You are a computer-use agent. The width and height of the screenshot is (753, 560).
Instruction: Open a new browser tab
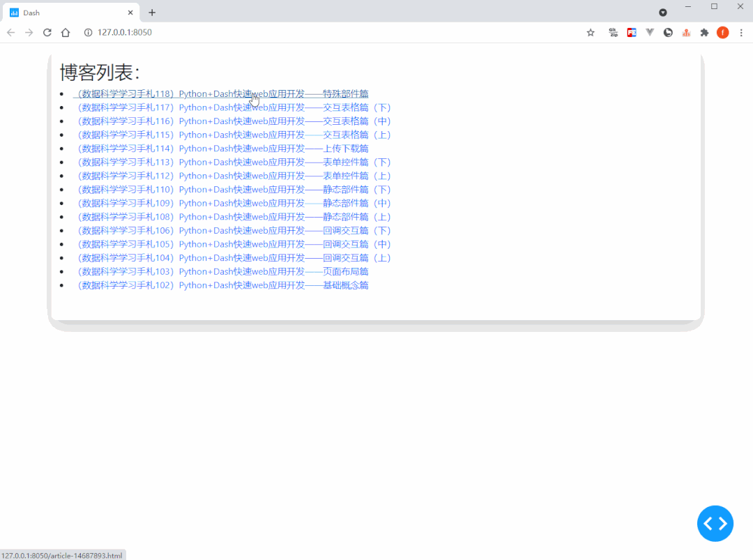(x=152, y=13)
